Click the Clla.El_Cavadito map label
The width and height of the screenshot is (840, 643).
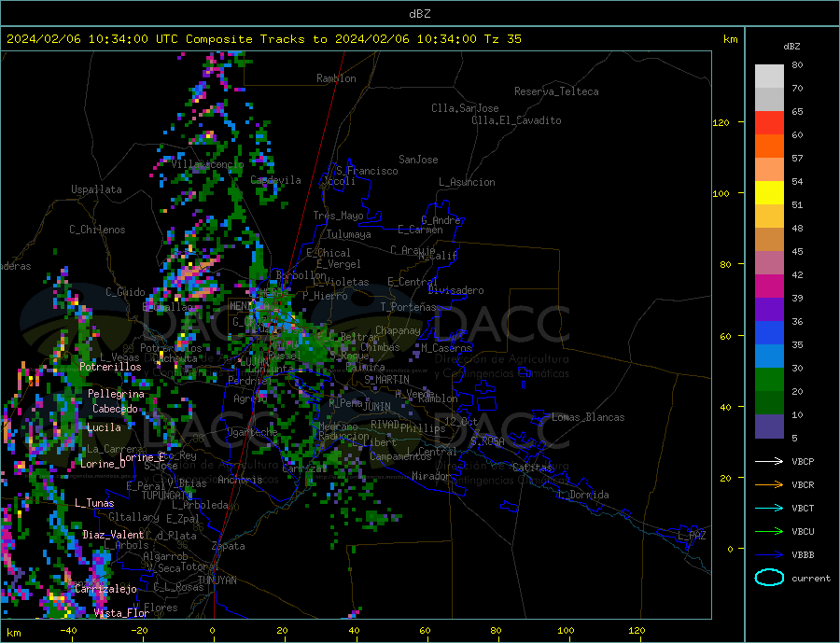point(516,120)
